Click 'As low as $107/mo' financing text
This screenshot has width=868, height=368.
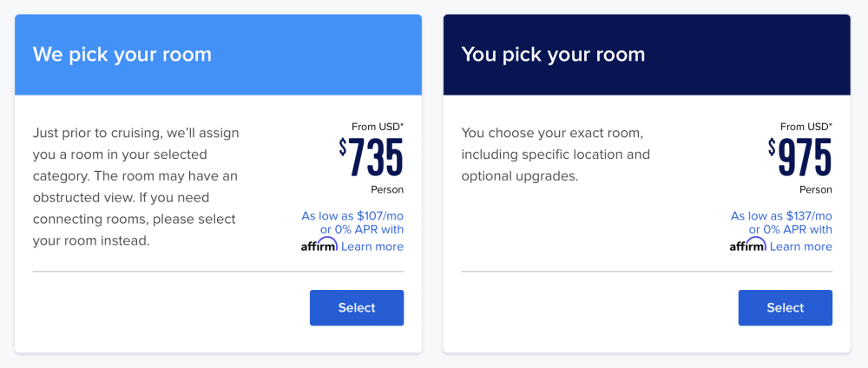352,216
